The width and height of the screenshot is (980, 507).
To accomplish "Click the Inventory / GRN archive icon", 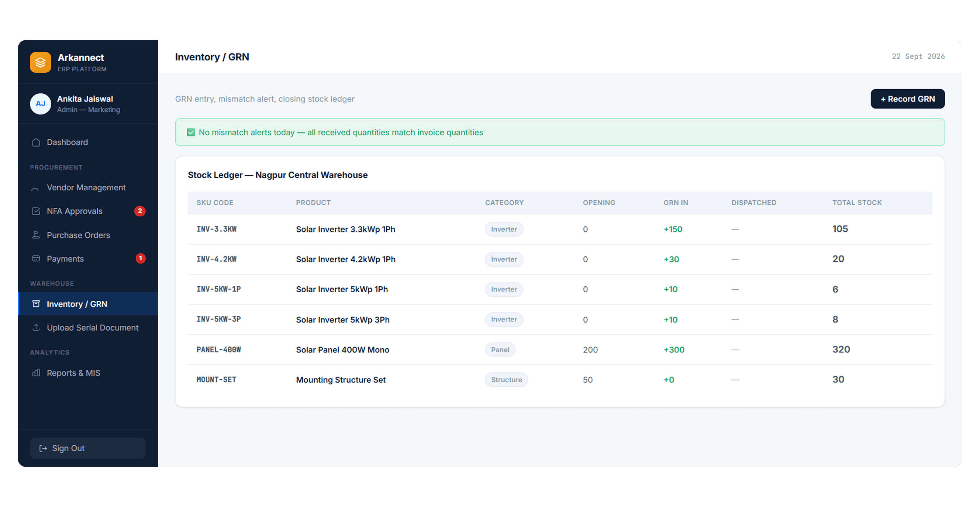I will click(x=36, y=304).
